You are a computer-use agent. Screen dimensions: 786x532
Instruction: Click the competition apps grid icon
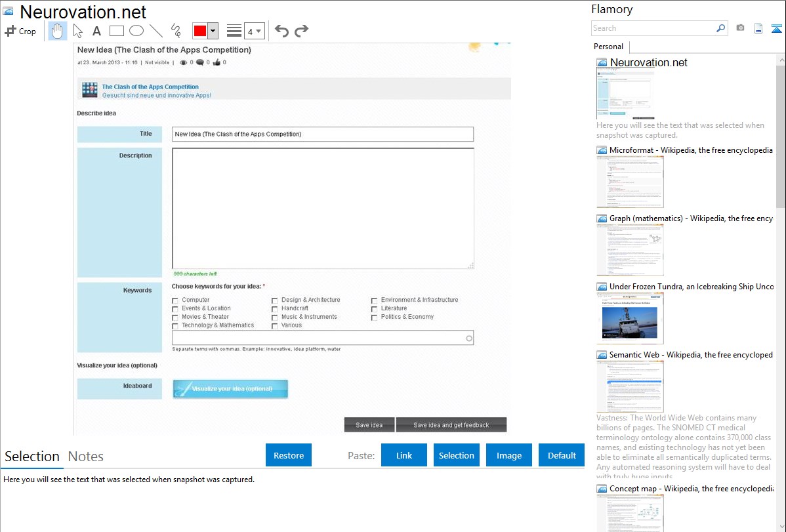coord(90,90)
